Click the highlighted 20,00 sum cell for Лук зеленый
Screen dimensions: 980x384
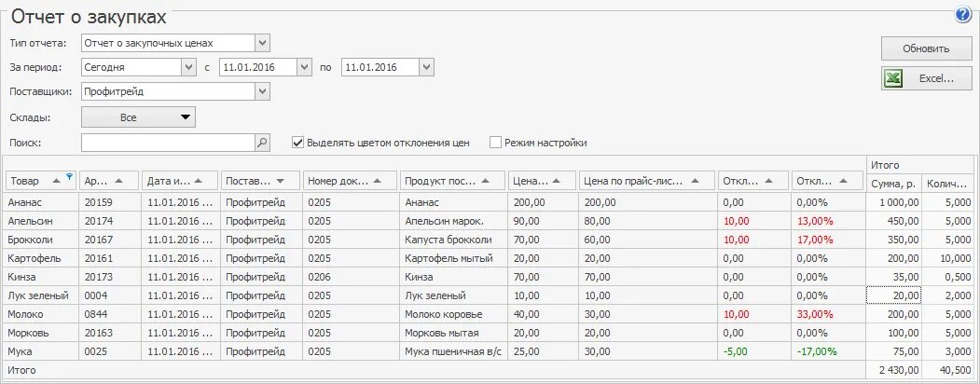click(894, 296)
